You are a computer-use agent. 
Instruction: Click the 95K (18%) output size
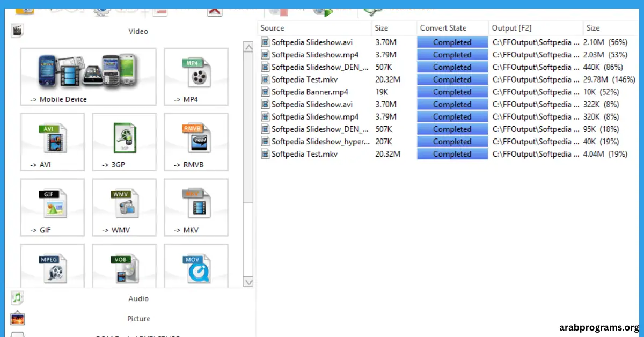(x=601, y=129)
